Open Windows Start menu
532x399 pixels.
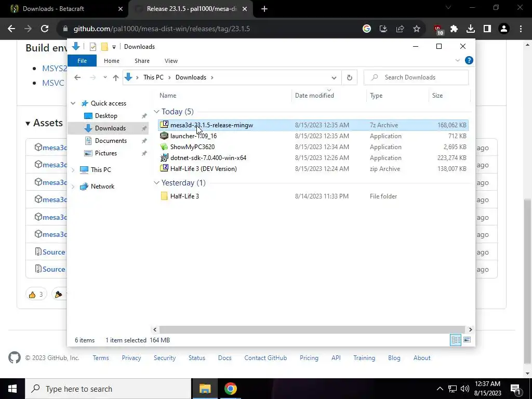point(12,389)
